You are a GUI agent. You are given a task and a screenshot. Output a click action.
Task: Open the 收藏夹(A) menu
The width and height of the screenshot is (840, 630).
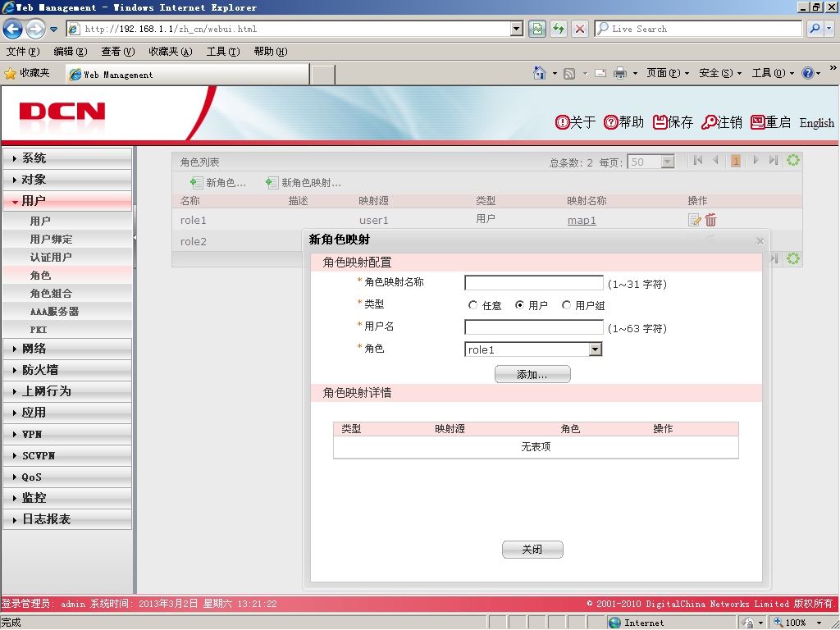(x=171, y=52)
